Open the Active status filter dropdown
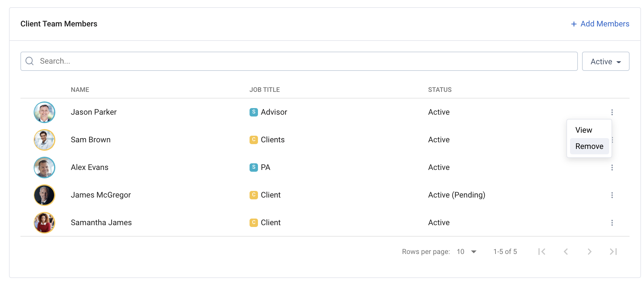 tap(605, 61)
